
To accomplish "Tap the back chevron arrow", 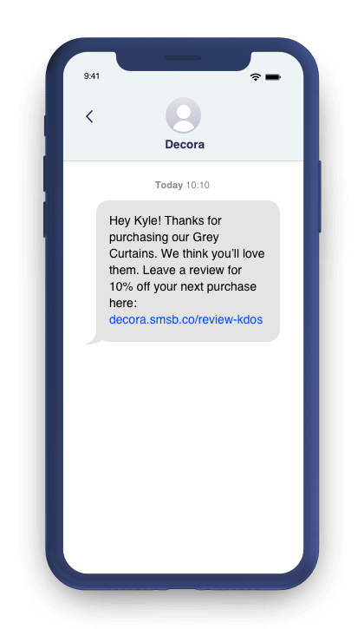I will 89,116.
